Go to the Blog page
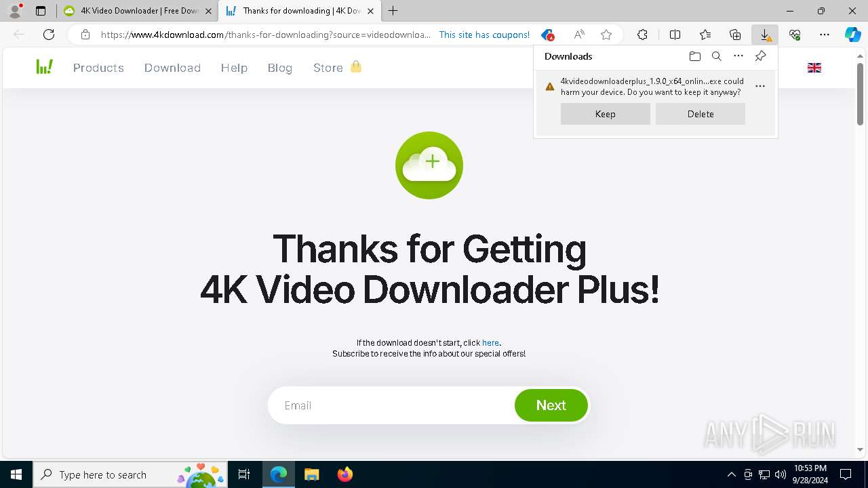 (279, 68)
